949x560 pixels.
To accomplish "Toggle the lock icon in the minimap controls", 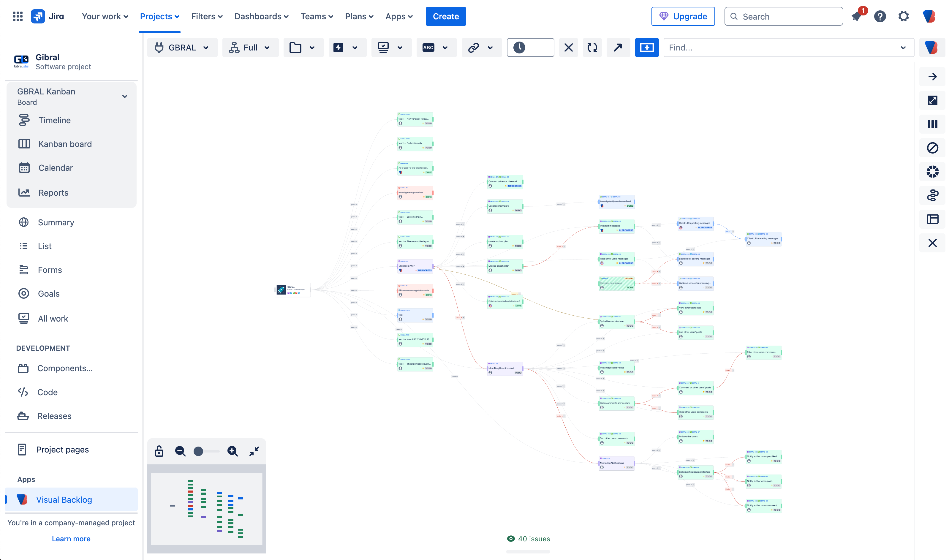I will pyautogui.click(x=159, y=451).
